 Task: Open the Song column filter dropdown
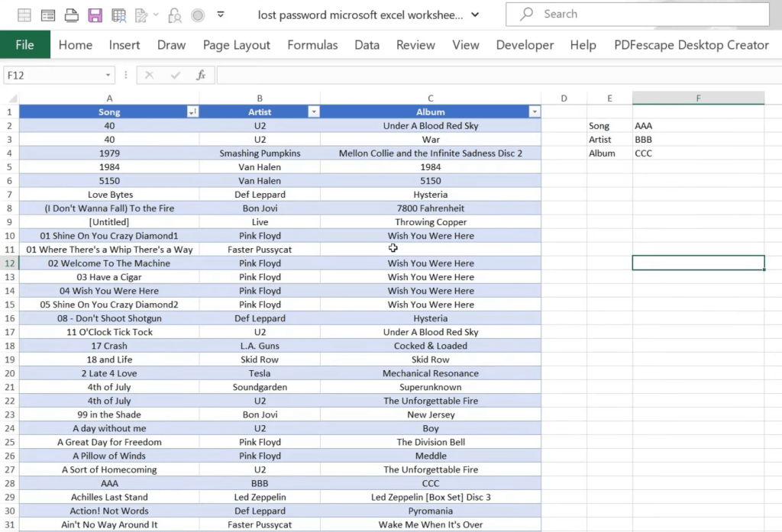tap(192, 111)
